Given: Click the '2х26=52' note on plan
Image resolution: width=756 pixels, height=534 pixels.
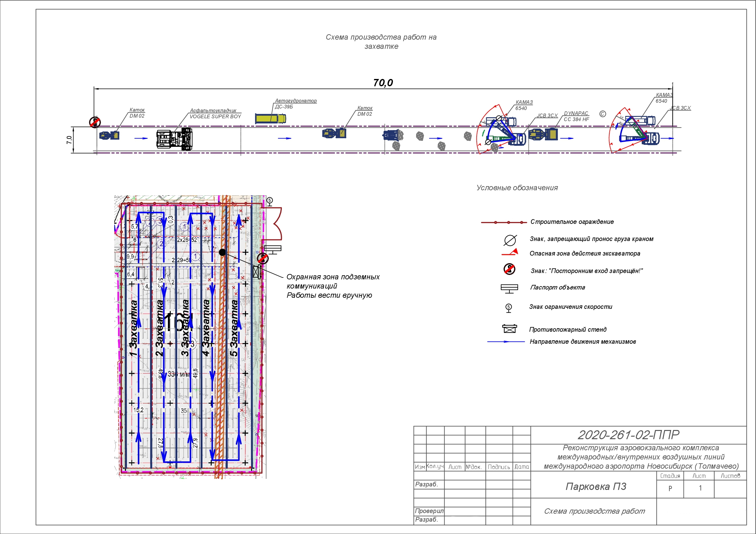Looking at the screenshot, I should [187, 240].
